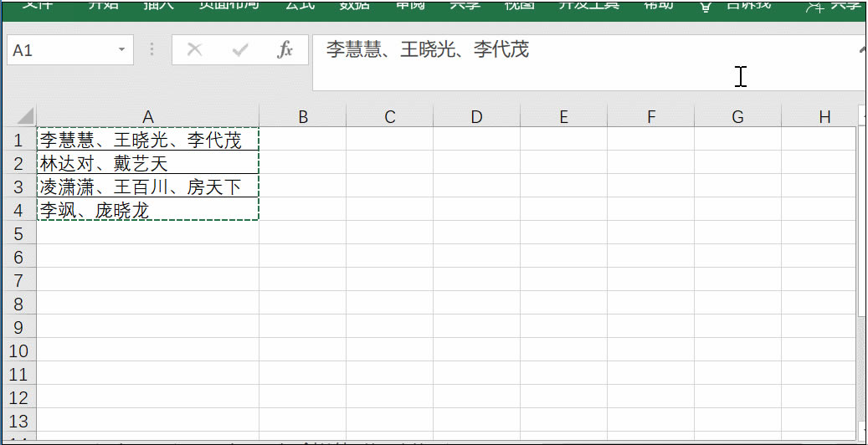This screenshot has height=445, width=868.
Task: Click cell with 李飒、庞晓龙
Action: 148,211
